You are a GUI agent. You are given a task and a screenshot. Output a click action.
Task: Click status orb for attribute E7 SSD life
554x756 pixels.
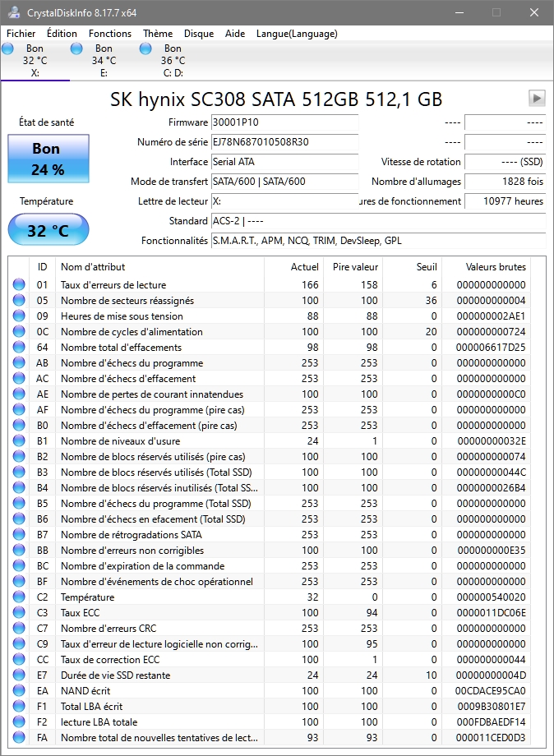(19, 675)
